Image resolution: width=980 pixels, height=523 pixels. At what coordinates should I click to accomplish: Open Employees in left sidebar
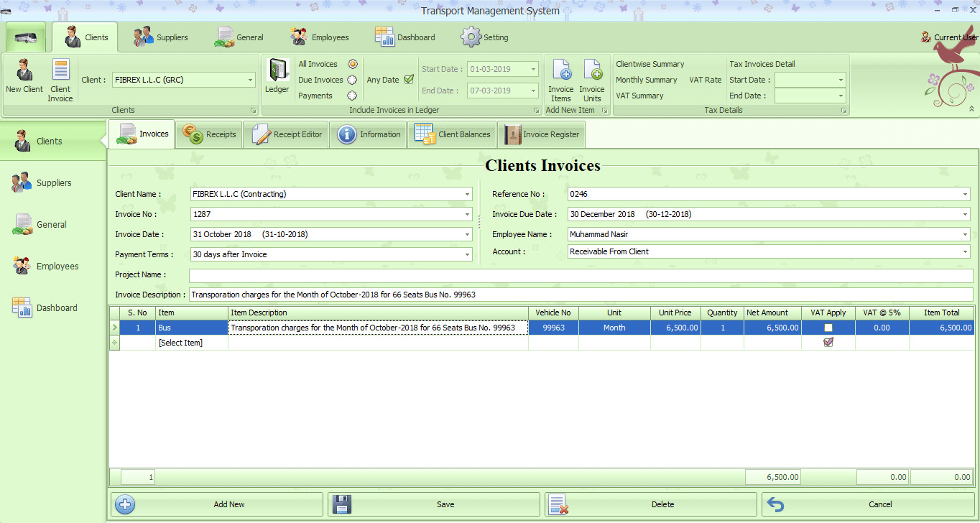coord(53,267)
